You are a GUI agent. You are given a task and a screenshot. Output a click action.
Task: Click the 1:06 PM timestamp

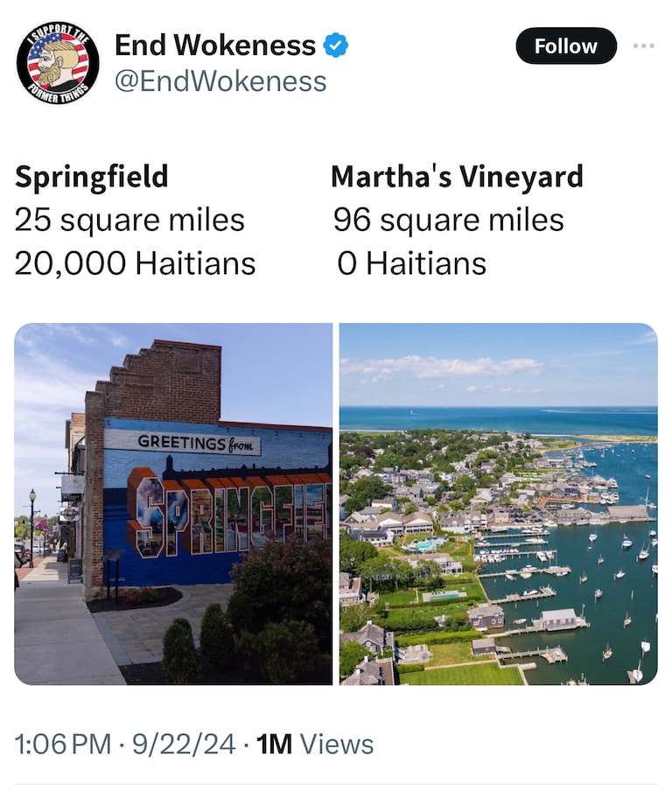63,744
